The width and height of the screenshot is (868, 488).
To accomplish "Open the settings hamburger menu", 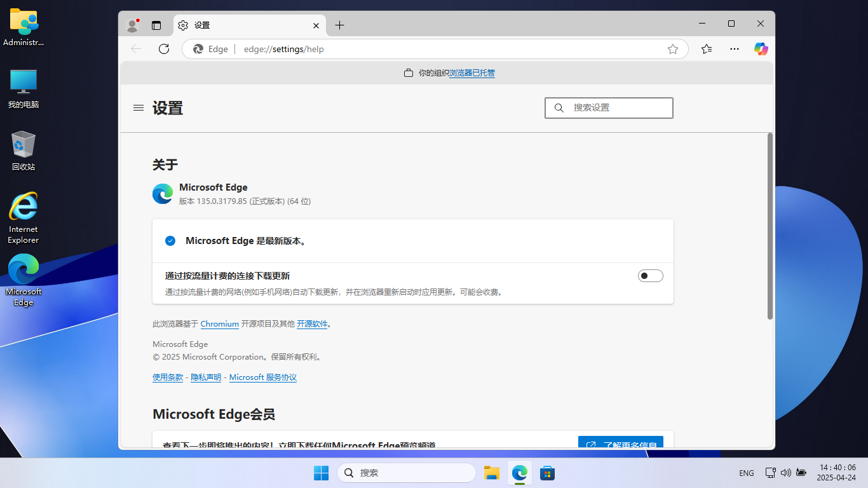I will (x=139, y=108).
